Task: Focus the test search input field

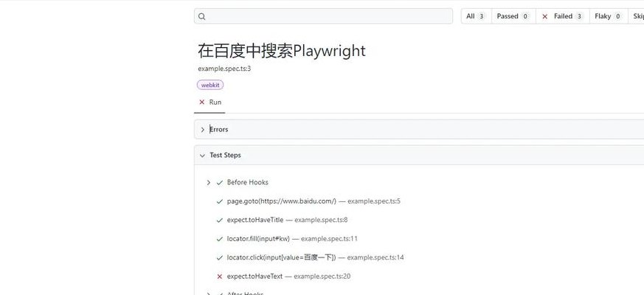Action: click(x=323, y=16)
